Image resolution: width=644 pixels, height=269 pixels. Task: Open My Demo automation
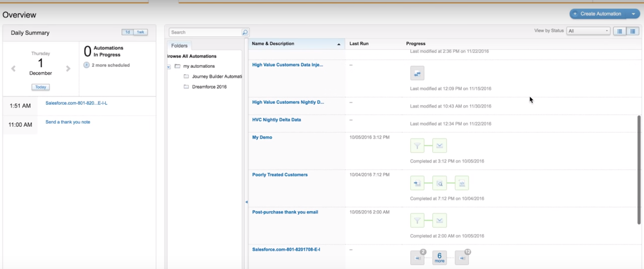262,137
